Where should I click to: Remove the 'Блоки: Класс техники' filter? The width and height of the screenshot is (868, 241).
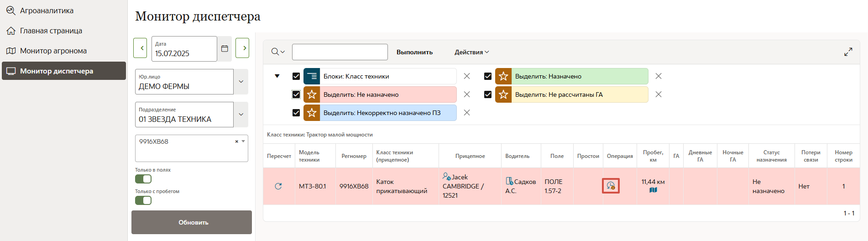coord(466,76)
